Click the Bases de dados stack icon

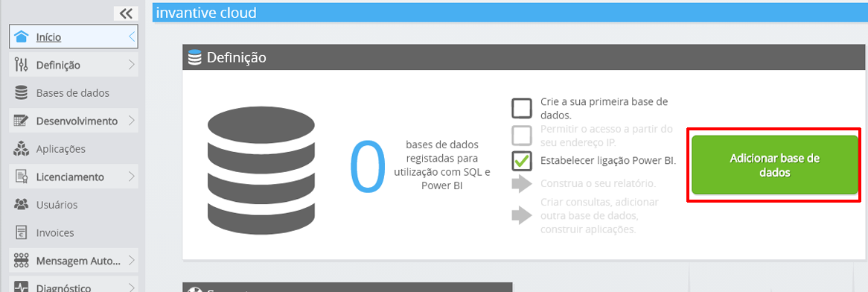[21, 92]
